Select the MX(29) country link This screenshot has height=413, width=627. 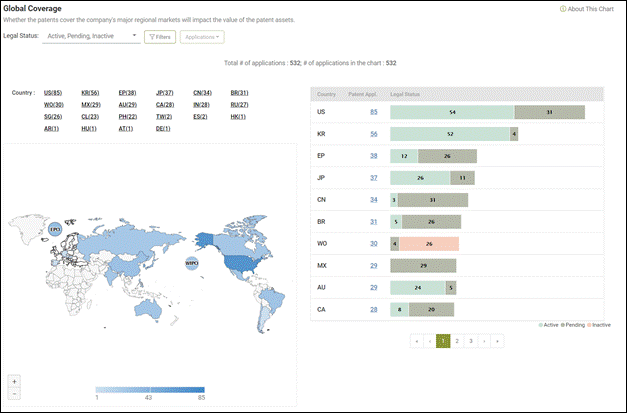click(91, 105)
